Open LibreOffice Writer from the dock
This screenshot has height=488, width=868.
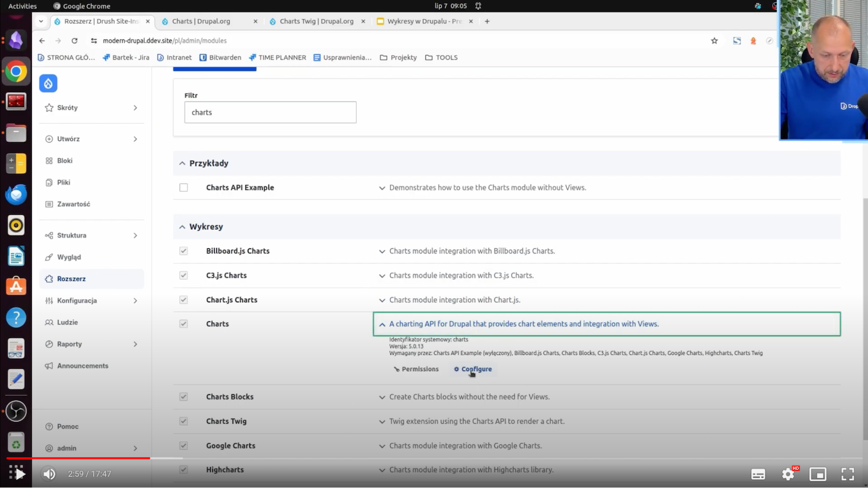tap(16, 256)
